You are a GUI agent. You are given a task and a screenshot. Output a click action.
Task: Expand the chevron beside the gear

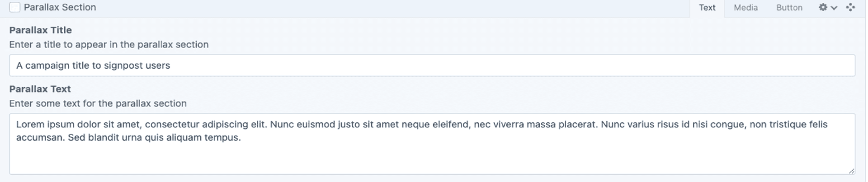834,8
